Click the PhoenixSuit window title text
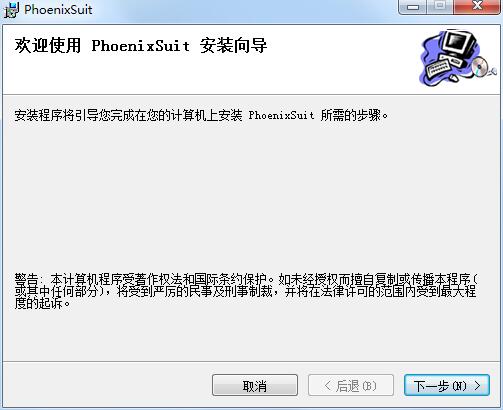Screen dimensions: 503x410 58,10
